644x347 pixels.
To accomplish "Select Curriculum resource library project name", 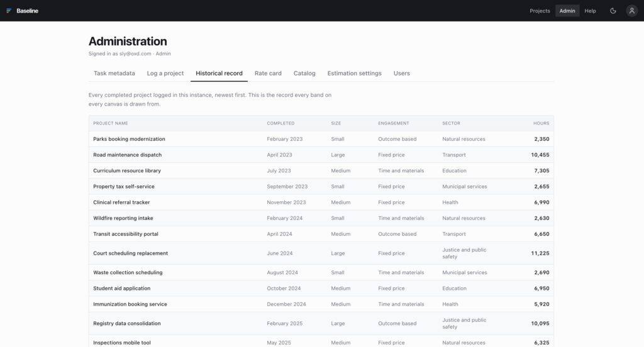I will [127, 170].
